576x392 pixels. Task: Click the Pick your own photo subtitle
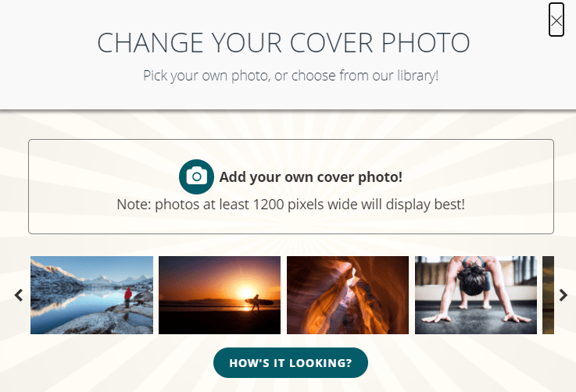pos(291,76)
